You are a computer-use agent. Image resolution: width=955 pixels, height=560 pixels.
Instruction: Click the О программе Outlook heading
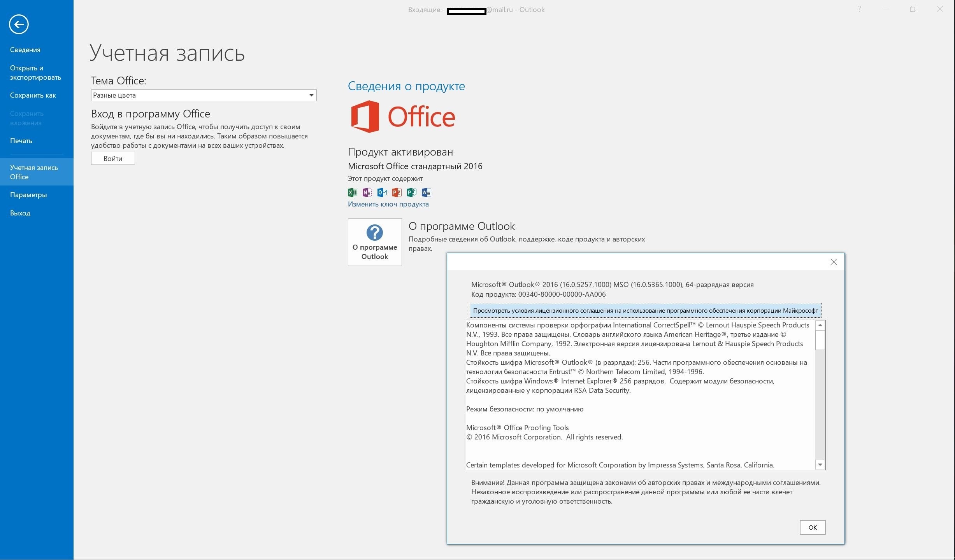[x=462, y=226]
